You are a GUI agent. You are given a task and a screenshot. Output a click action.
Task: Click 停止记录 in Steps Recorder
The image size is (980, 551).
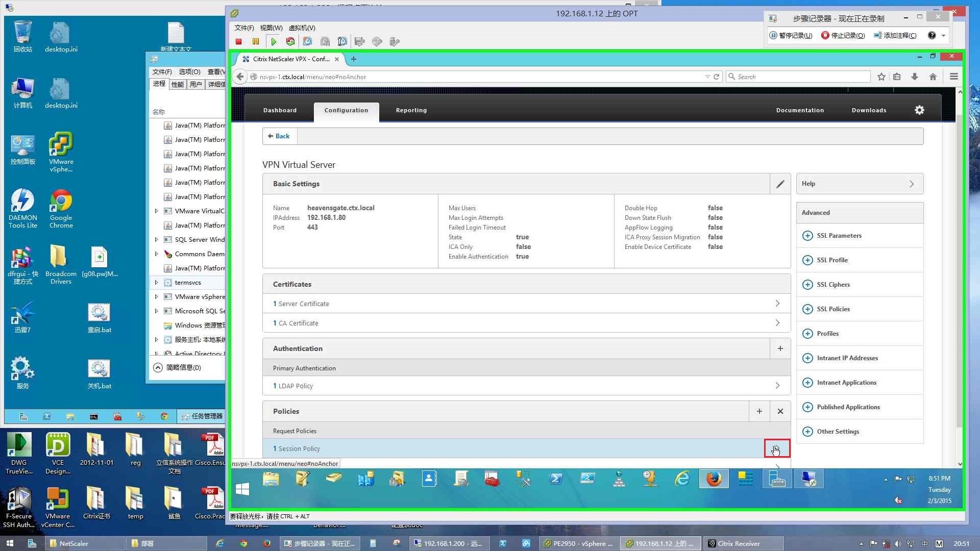pyautogui.click(x=843, y=36)
